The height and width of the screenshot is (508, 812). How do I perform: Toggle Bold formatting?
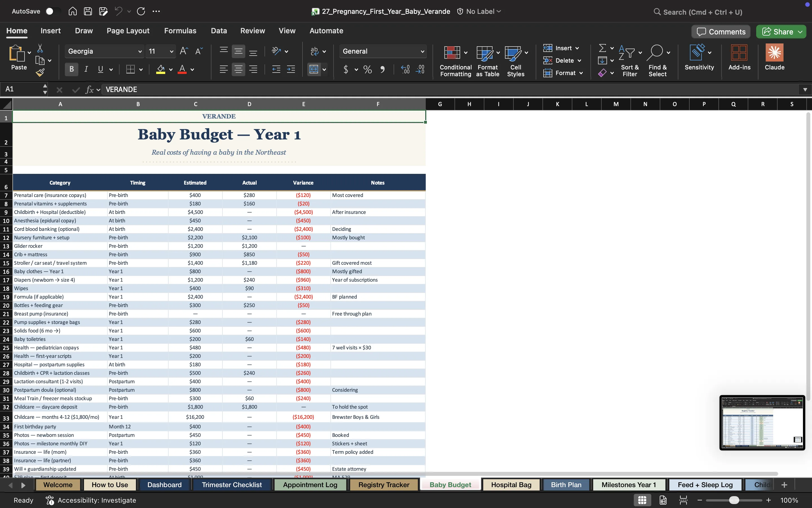71,69
